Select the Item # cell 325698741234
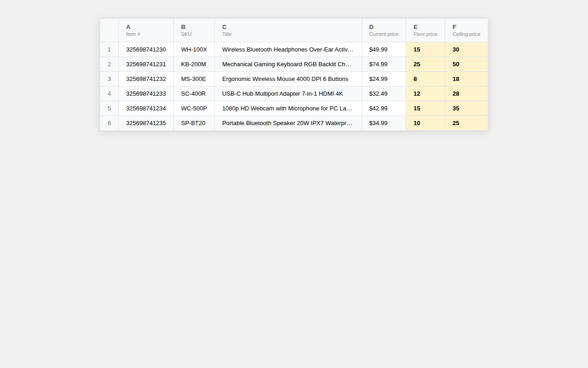Viewport: 588px width, 368px height. click(146, 108)
